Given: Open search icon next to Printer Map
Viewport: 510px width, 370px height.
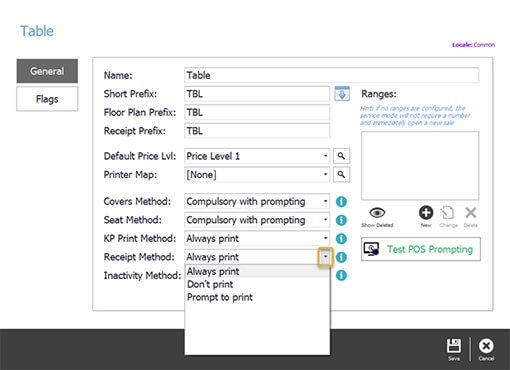Looking at the screenshot, I should tap(341, 174).
